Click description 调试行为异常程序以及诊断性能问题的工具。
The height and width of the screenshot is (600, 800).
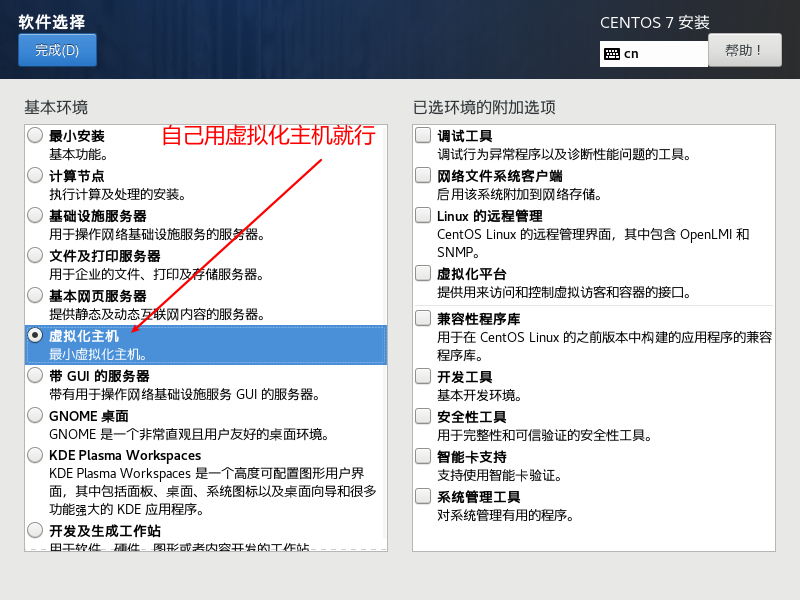tap(564, 154)
